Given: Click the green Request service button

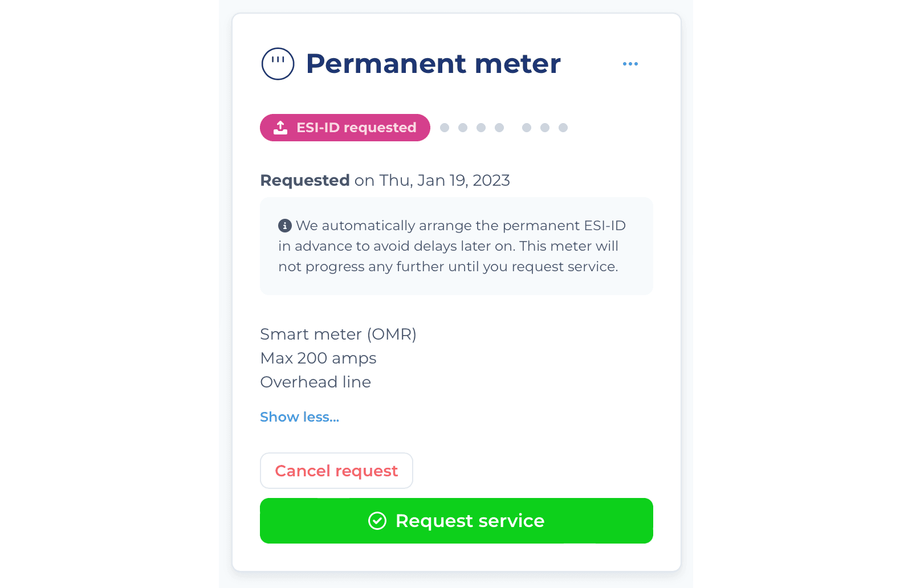Looking at the screenshot, I should [x=456, y=521].
